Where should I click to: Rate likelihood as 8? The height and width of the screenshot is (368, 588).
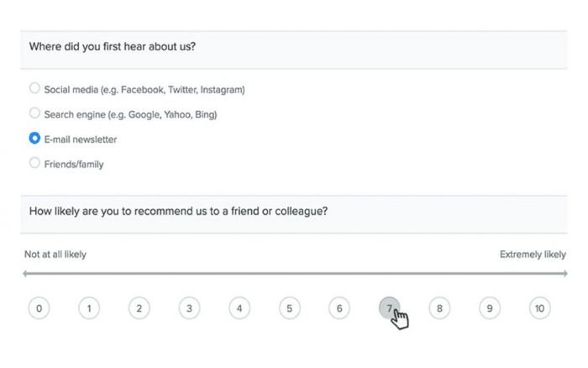tap(439, 308)
